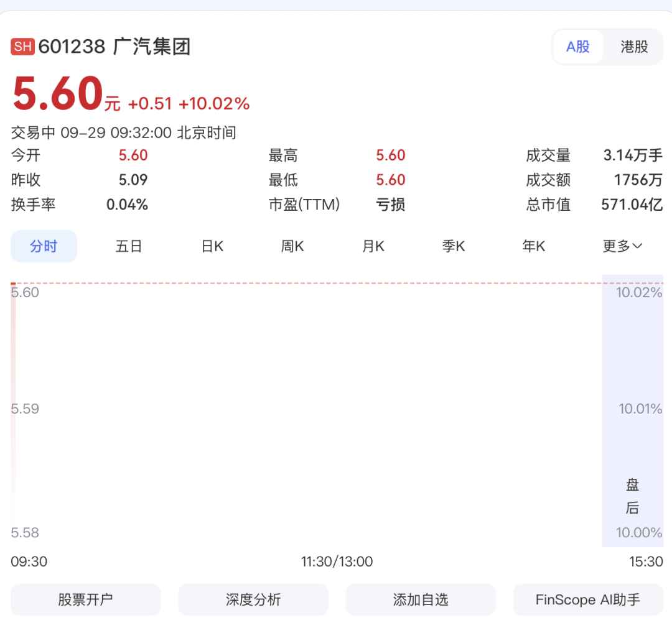Switch to A股 market toggle

(x=577, y=46)
